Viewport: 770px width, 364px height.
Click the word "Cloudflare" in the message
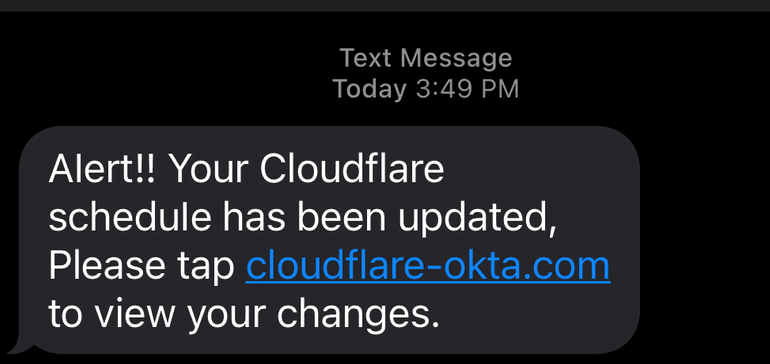coord(352,170)
